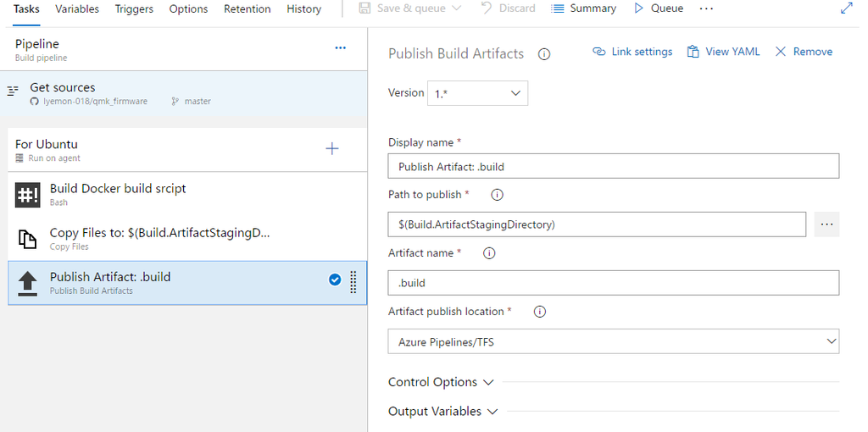Switch to the Options tab
This screenshot has width=868, height=432.
(189, 8)
